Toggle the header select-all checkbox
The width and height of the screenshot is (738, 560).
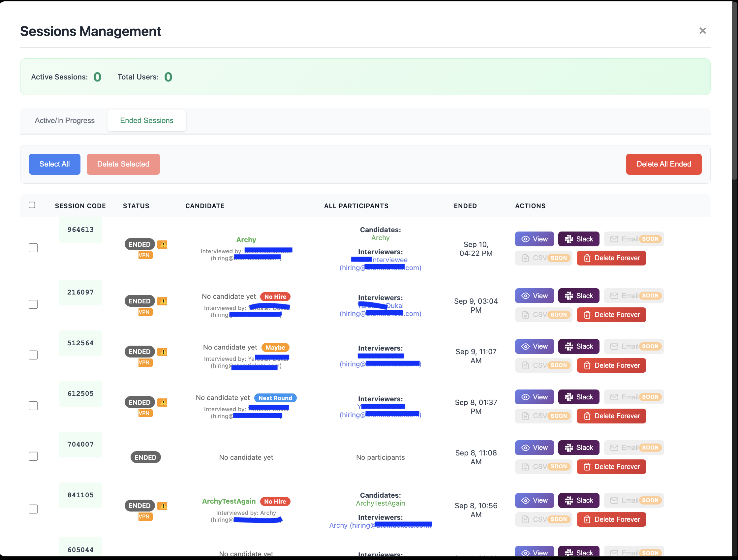pyautogui.click(x=32, y=205)
